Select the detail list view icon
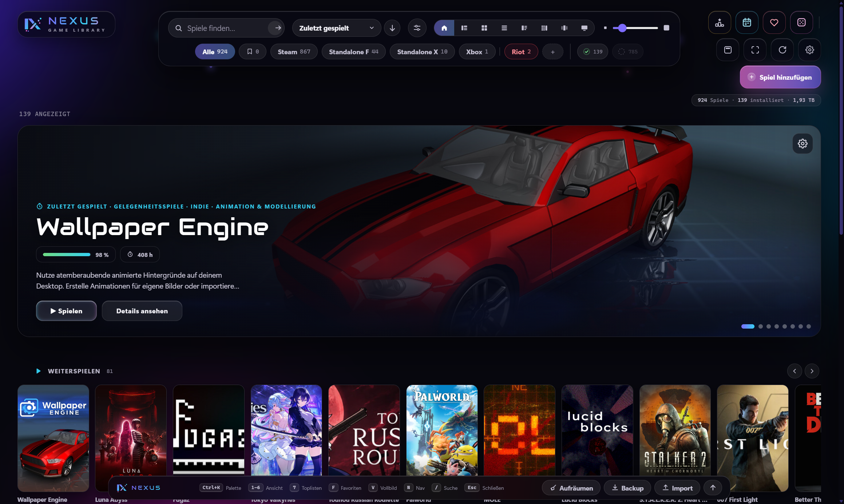 [524, 28]
